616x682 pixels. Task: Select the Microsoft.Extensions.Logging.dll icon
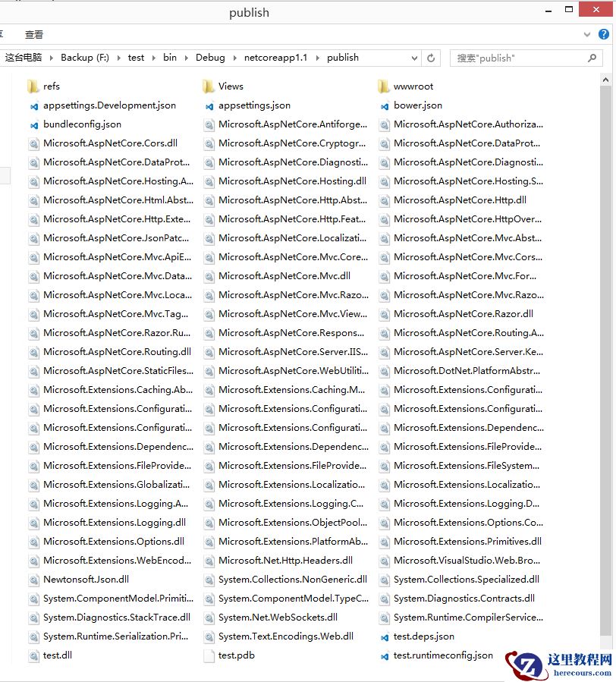pyautogui.click(x=34, y=523)
